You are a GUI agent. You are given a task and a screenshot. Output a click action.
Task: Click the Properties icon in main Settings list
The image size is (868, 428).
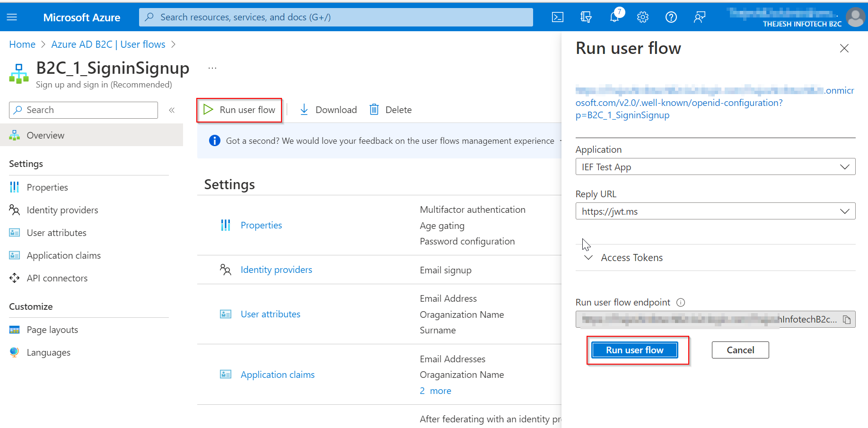[226, 225]
